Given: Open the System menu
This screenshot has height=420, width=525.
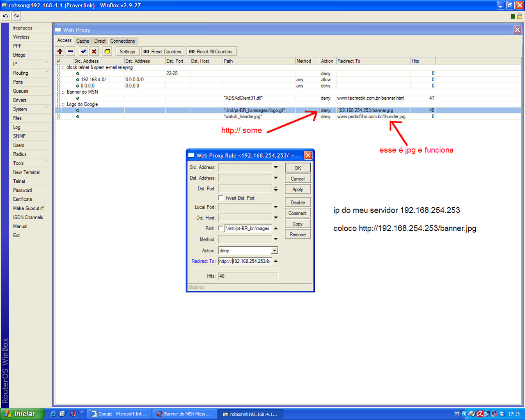Looking at the screenshot, I should (x=31, y=109).
